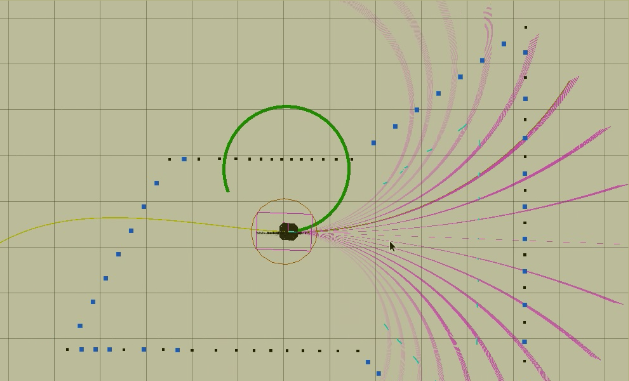Select the yellow curved path line

[120, 219]
